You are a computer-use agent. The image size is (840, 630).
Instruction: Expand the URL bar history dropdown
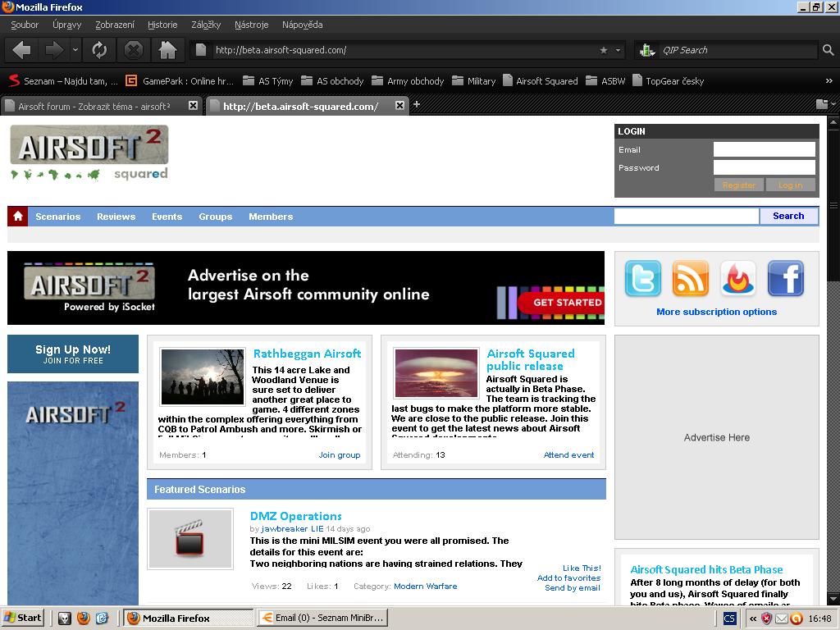tap(619, 50)
